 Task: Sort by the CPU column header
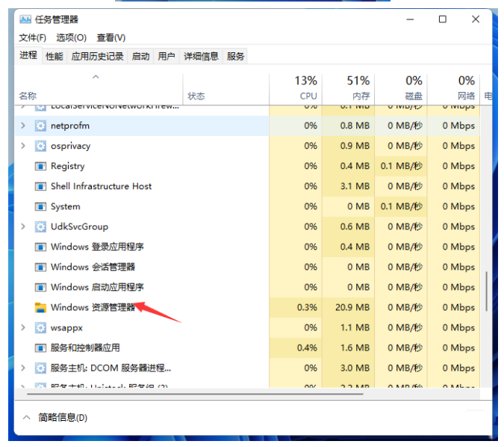(x=296, y=88)
